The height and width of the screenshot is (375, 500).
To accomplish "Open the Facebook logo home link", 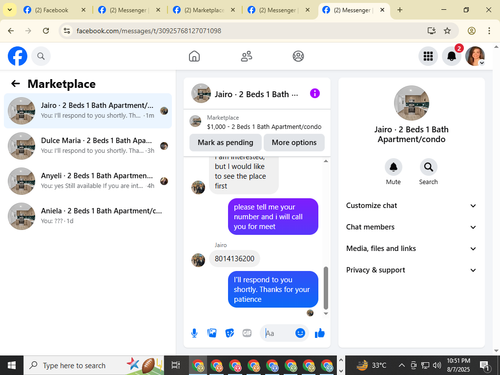I will pos(17,56).
